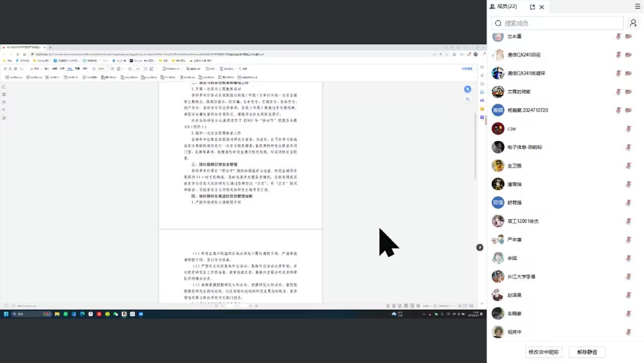Click the invite member icon beside search
The image size is (644, 363).
click(x=633, y=23)
